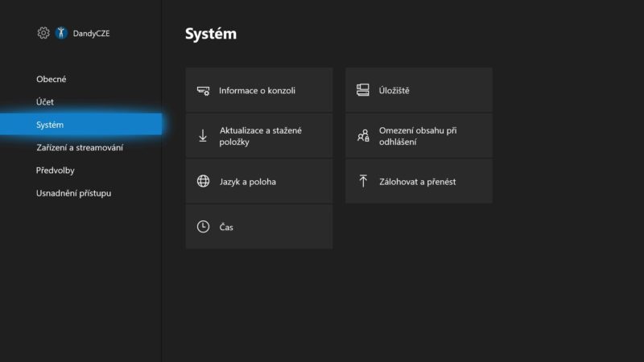Open Omezení obsahu při odhlášení tile
The width and height of the screenshot is (644, 362).
[419, 136]
